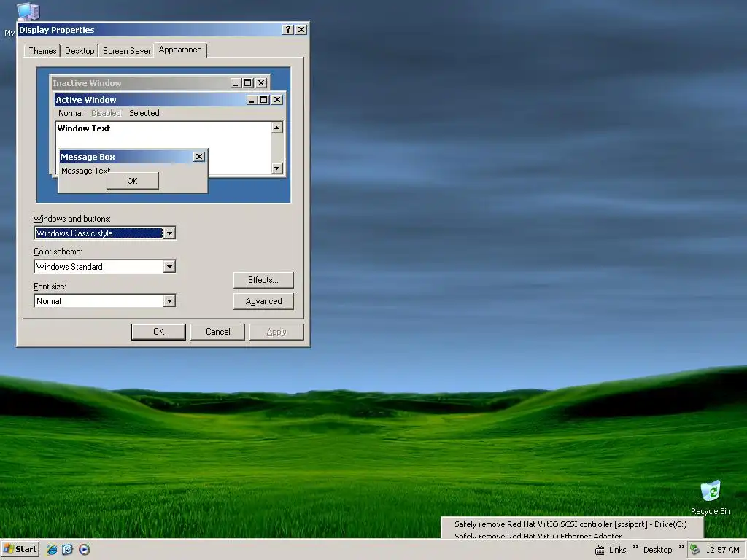Click Active Window preview maximize button

263,99
